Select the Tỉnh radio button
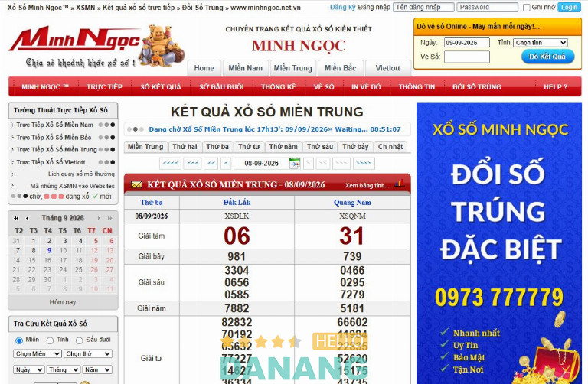The height and width of the screenshot is (384, 588). click(50, 340)
